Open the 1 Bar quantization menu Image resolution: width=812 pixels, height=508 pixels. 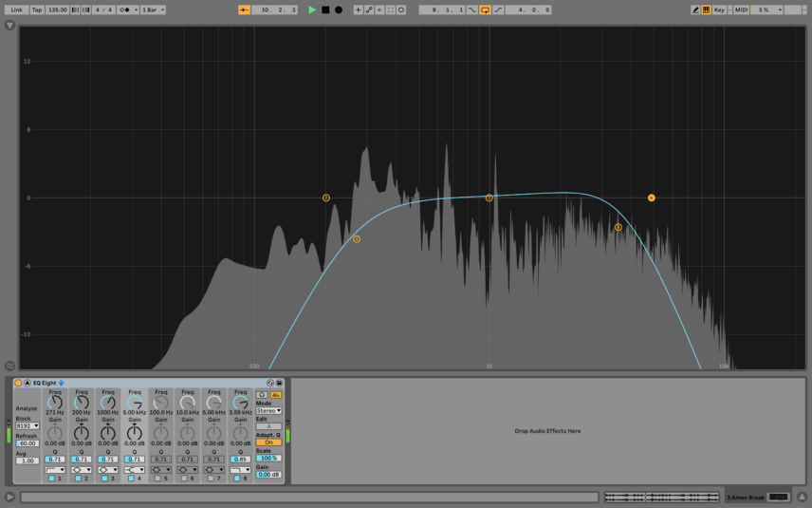coord(154,9)
